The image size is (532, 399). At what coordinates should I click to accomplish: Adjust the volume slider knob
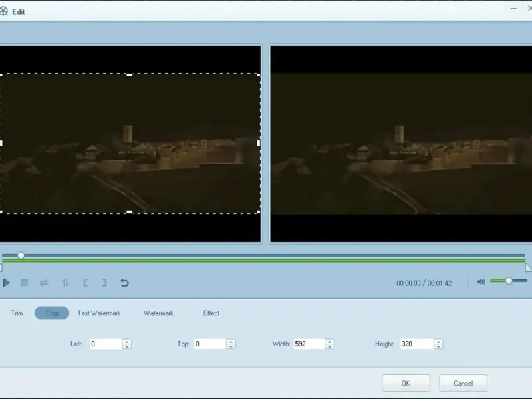pos(509,281)
